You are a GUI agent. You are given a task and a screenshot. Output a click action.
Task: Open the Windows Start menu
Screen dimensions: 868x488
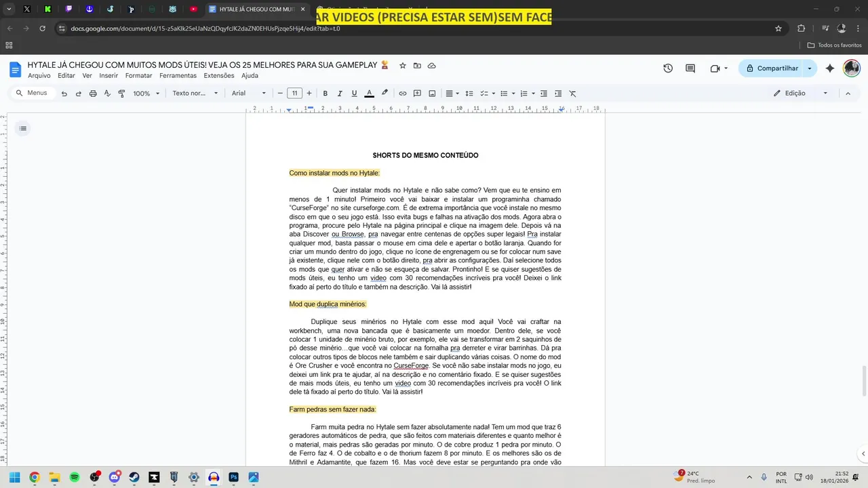[14, 477]
